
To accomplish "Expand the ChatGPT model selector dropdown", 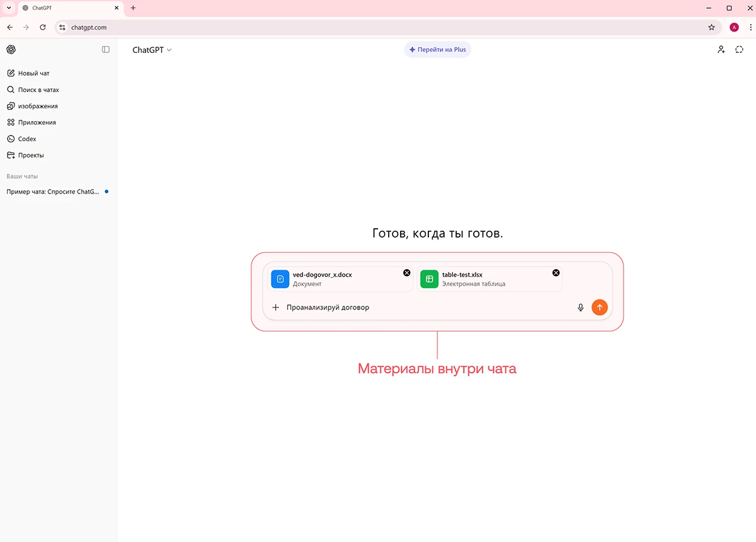I will pos(152,50).
